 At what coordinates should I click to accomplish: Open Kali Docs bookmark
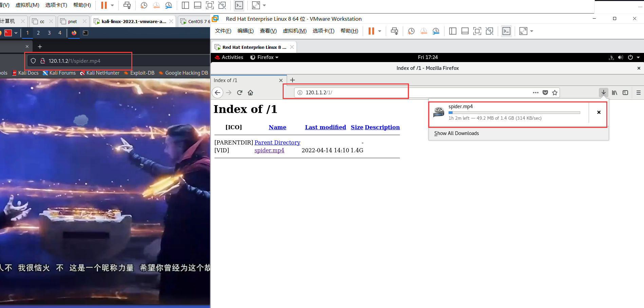click(25, 73)
